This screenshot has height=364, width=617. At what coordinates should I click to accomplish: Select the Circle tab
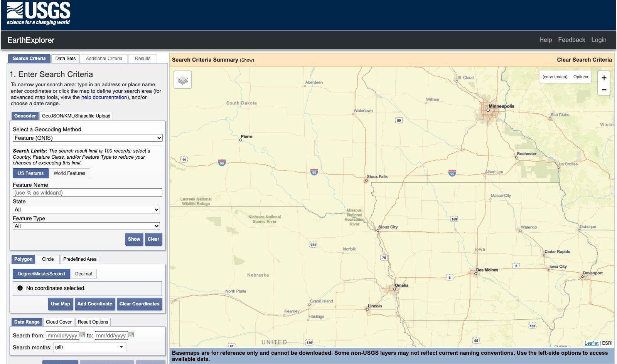[48, 259]
